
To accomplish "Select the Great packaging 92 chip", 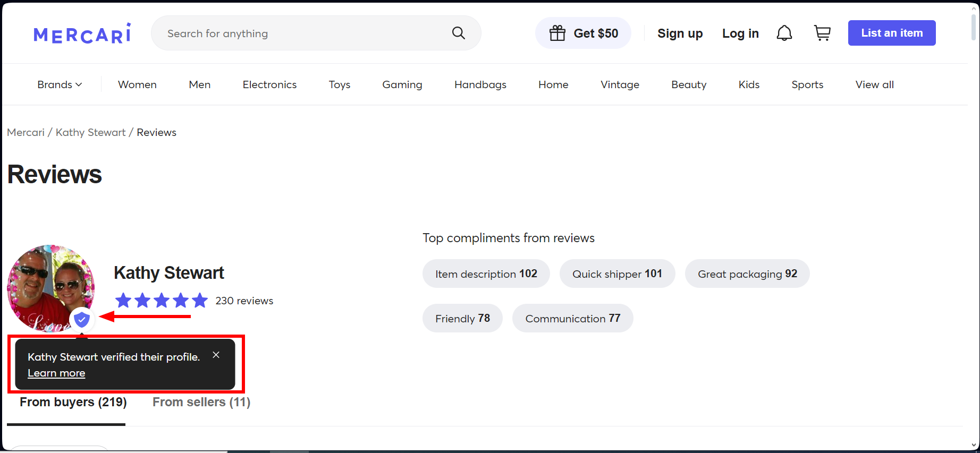I will click(x=747, y=273).
